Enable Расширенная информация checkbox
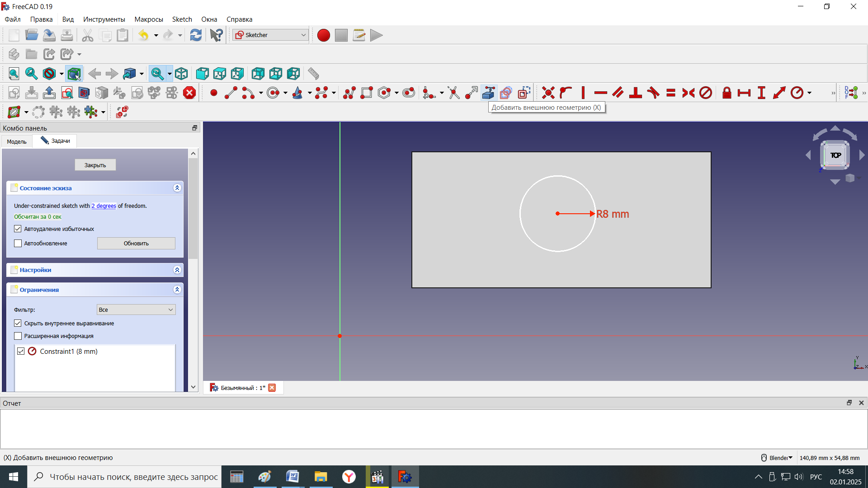868x488 pixels. pos(18,336)
